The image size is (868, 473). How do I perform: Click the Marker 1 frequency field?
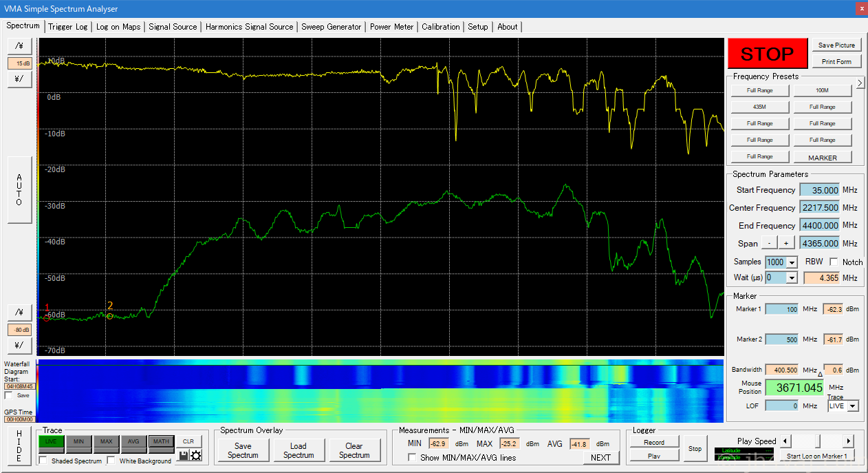coord(781,309)
